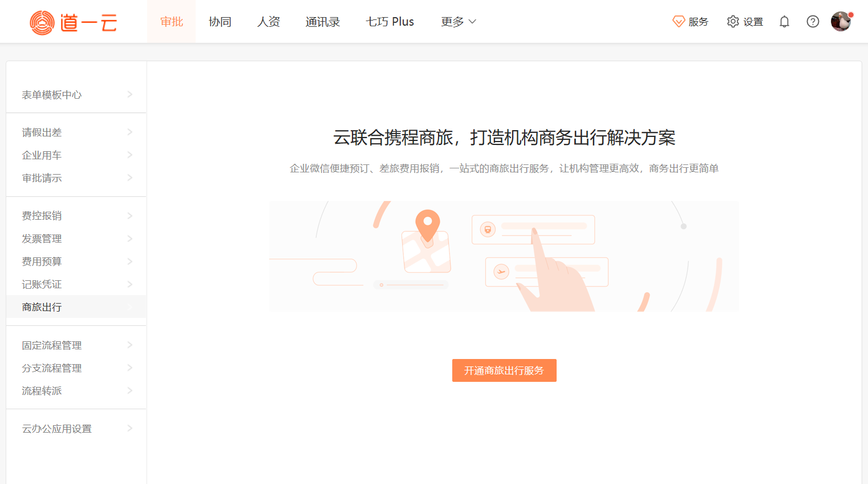Switch to the 协同 tab
This screenshot has width=868, height=484.
click(x=220, y=22)
